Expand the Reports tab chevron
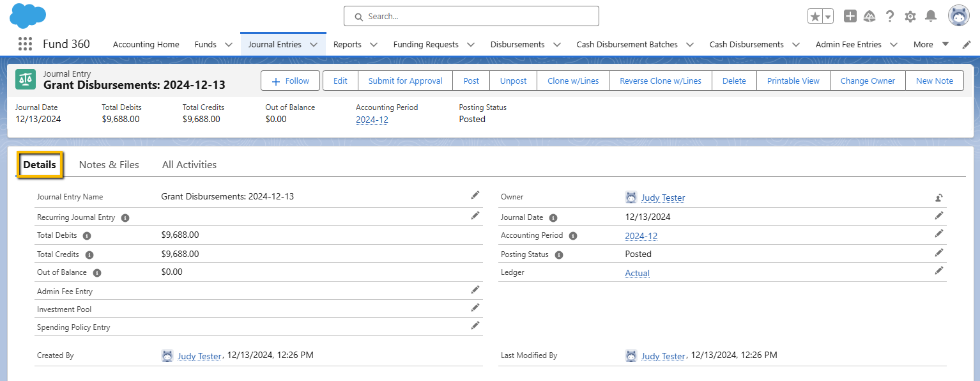Image resolution: width=980 pixels, height=381 pixels. point(374,45)
